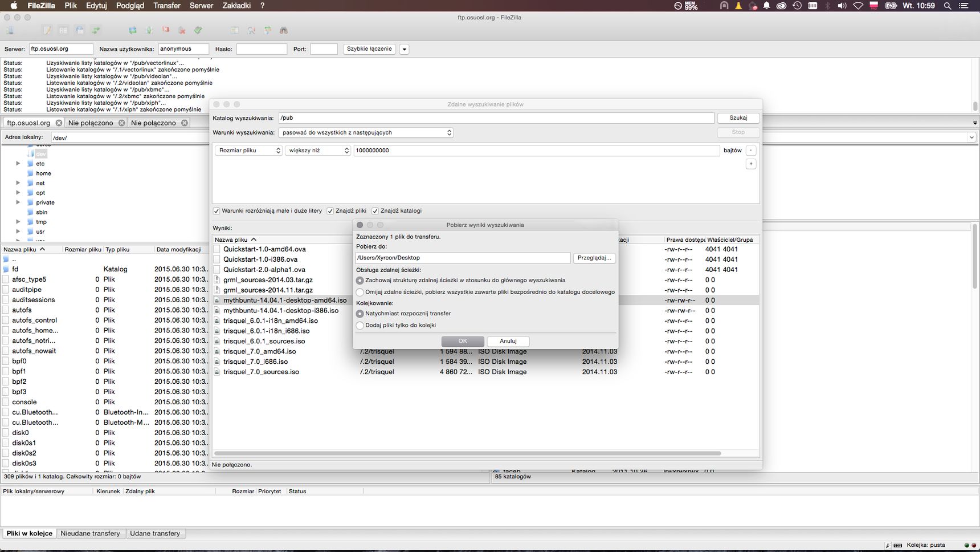Image resolution: width=980 pixels, height=552 pixels.
Task: Reconnect to last server green check icon
Action: point(198,30)
